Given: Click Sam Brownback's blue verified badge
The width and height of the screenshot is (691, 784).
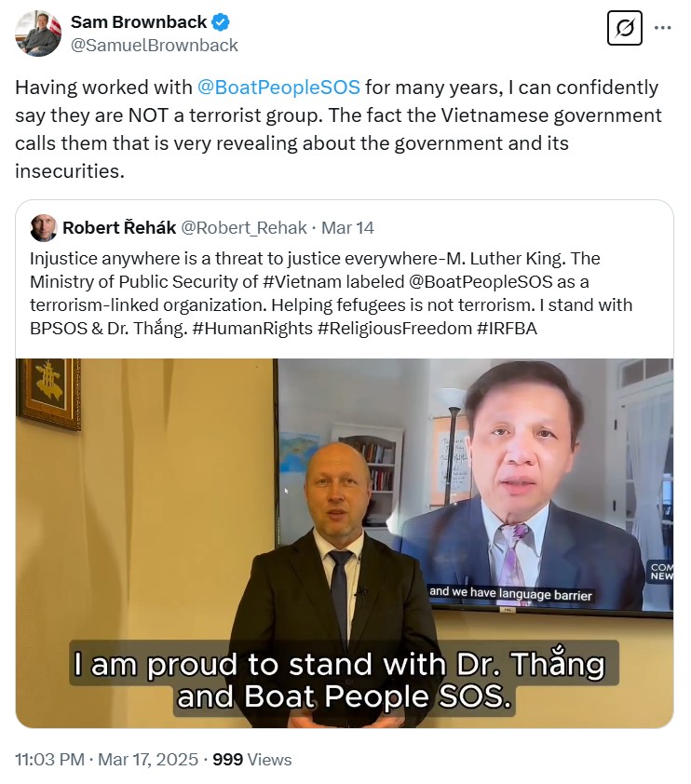Looking at the screenshot, I should [222, 22].
